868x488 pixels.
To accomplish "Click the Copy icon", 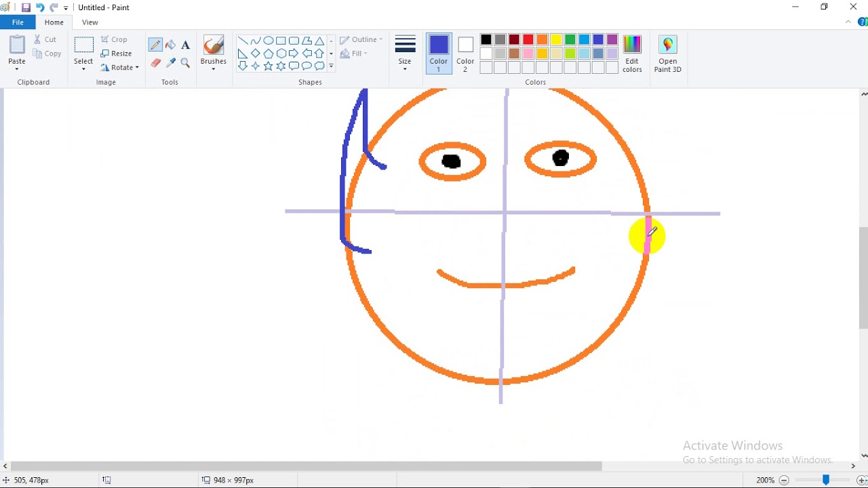I will 38,54.
